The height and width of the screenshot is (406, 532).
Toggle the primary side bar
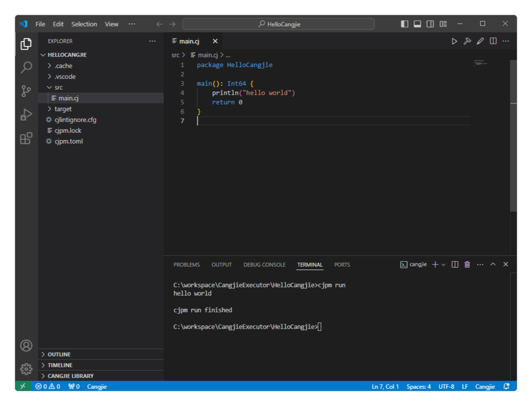tap(404, 24)
